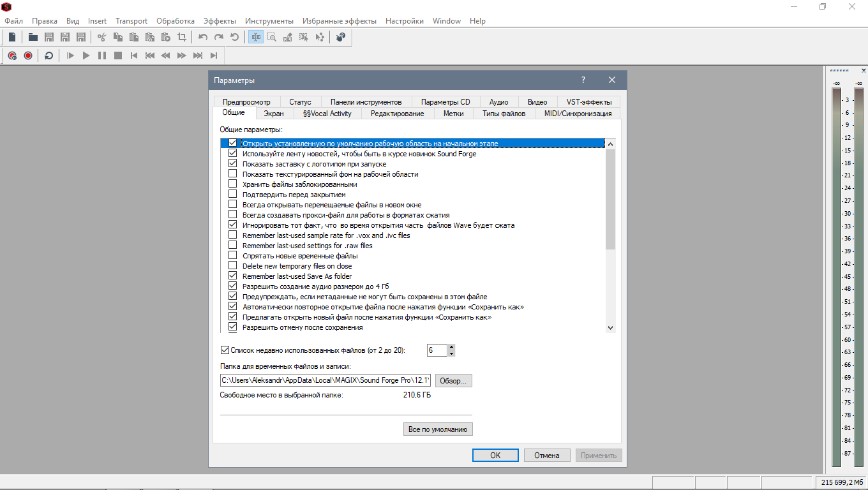Open the MIDI/Синхронизация tab
The height and width of the screenshot is (490, 868).
[x=578, y=114]
